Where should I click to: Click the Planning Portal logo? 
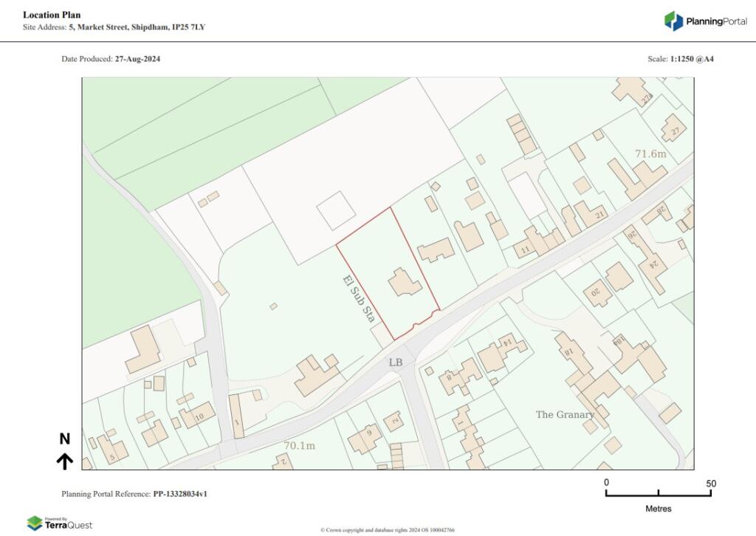(705, 21)
